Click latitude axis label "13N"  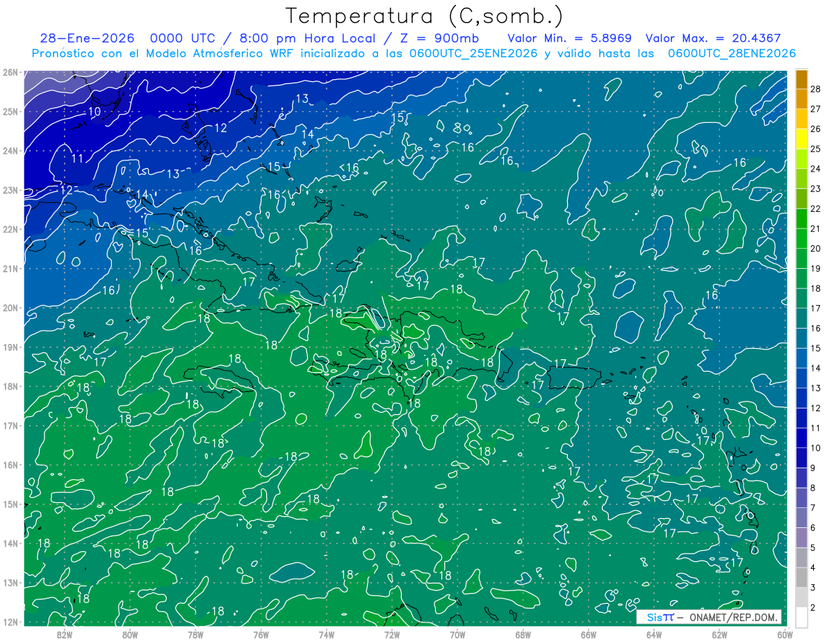10,582
